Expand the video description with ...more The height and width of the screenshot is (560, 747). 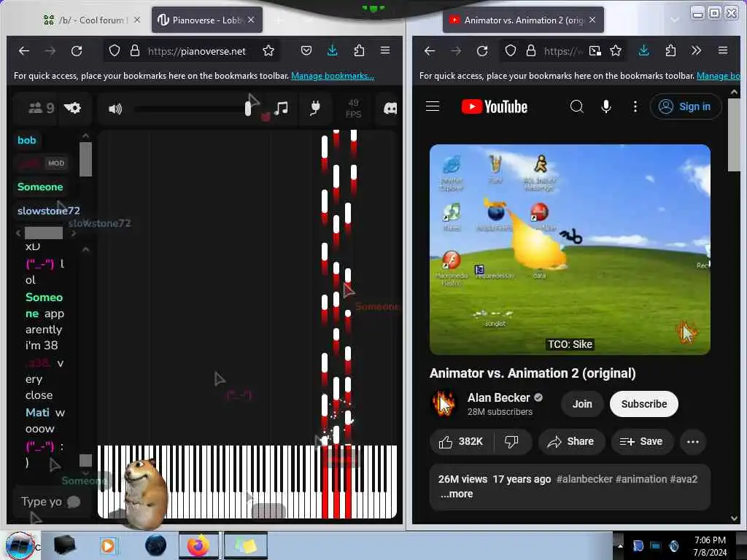pyautogui.click(x=457, y=494)
